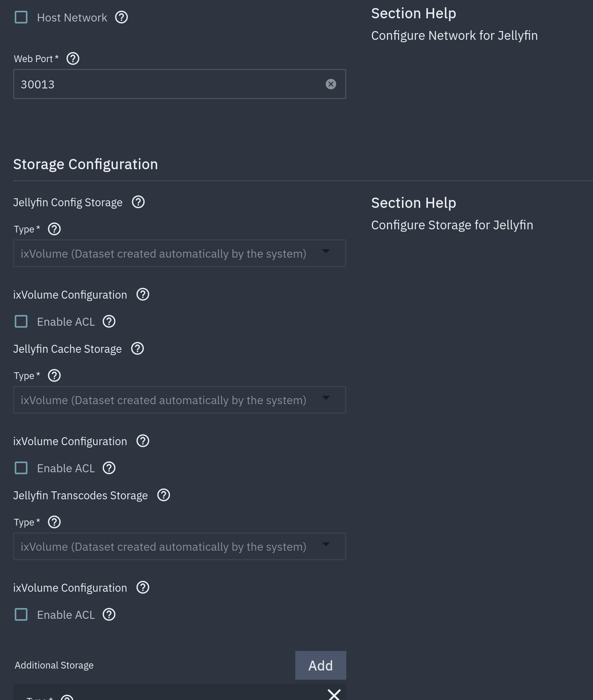Show help for Cache ixVolume Configuration
This screenshot has width=593, height=700.
143,441
